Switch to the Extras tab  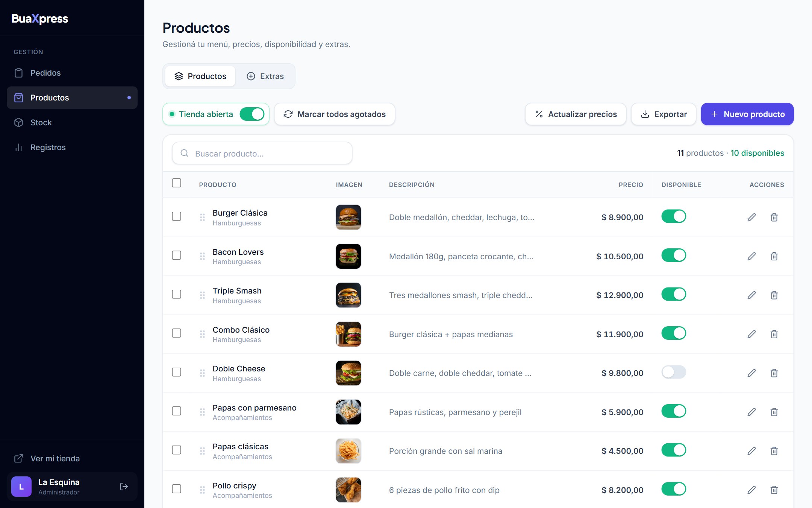coord(265,76)
